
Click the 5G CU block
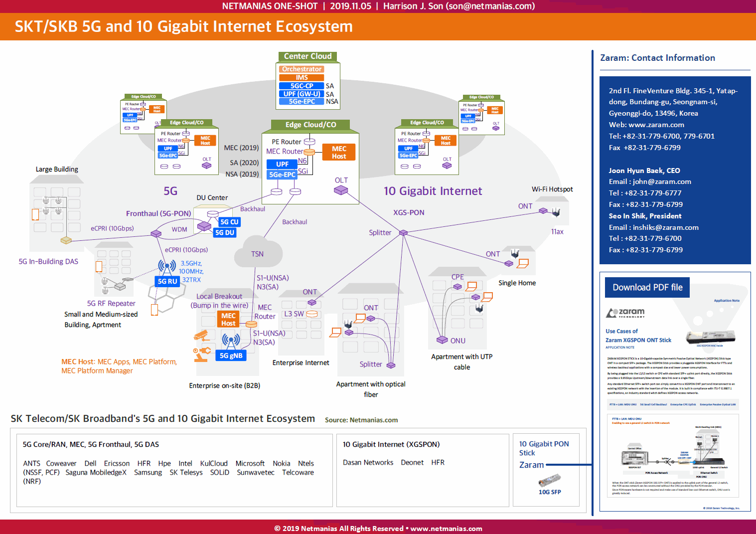(x=229, y=222)
